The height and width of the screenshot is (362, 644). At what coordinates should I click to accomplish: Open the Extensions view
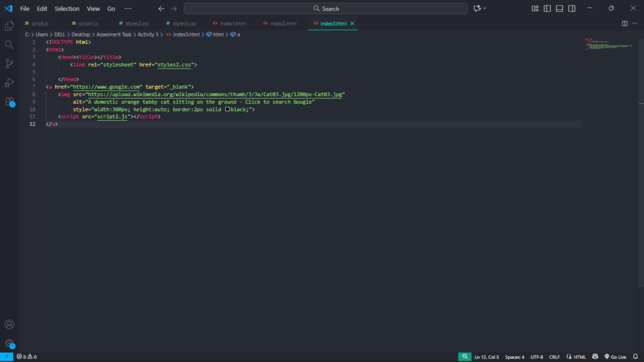(9, 101)
